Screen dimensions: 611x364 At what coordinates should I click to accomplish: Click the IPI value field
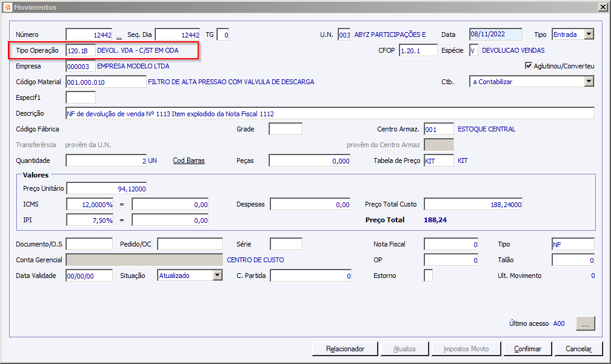(170, 220)
